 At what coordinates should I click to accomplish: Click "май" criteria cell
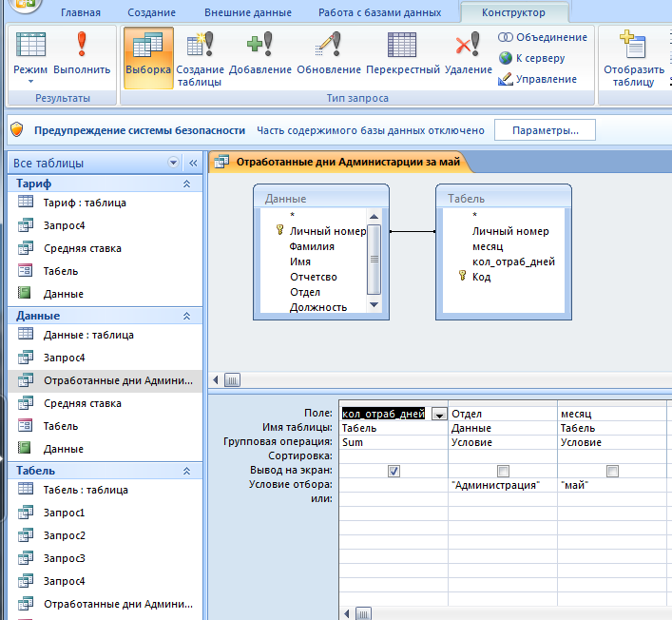[x=612, y=485]
